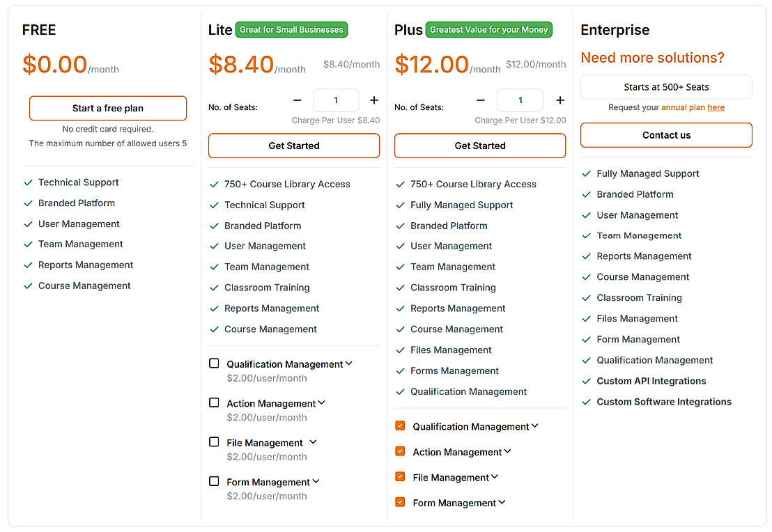
Task: Expand Action Management chevron in Plus plan
Action: [x=508, y=452]
